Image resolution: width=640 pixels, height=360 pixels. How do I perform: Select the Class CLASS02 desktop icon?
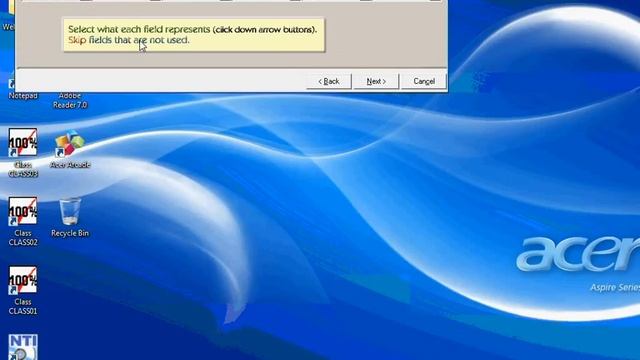click(x=23, y=222)
